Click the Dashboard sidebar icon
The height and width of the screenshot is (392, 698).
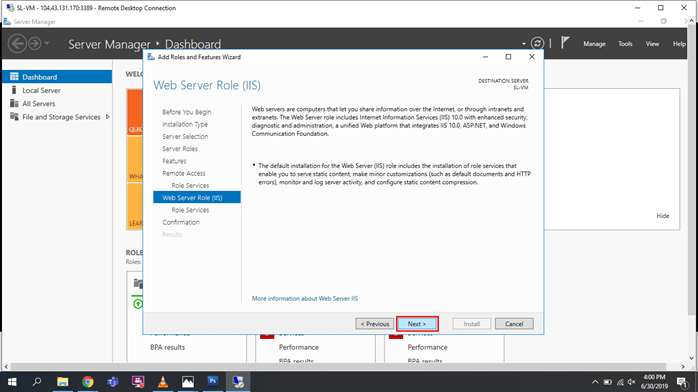click(14, 77)
